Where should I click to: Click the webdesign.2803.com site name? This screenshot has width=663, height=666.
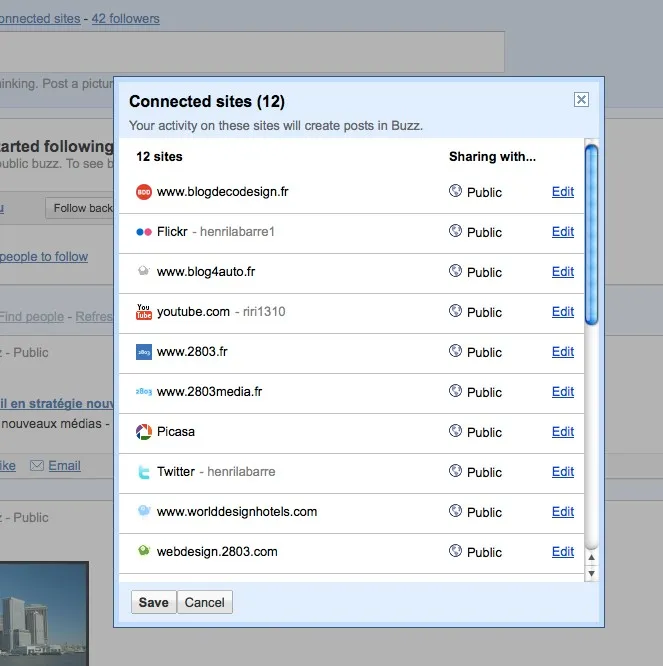tap(217, 552)
